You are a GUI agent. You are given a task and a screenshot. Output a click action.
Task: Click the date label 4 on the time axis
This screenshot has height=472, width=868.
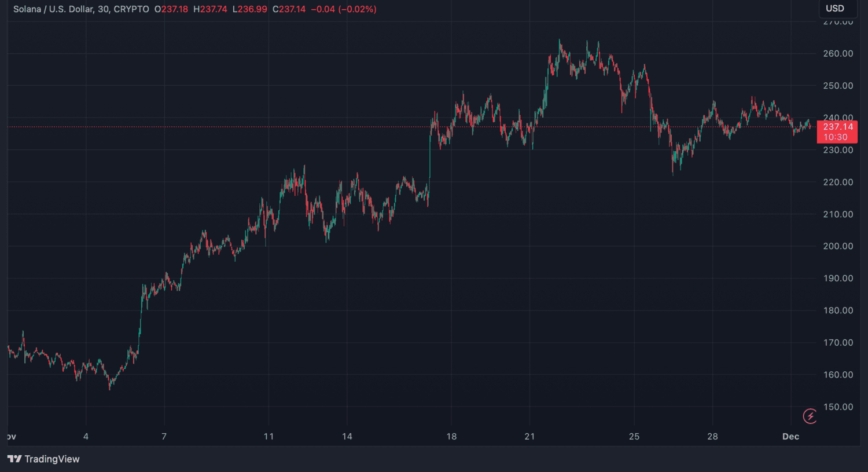[x=86, y=437]
